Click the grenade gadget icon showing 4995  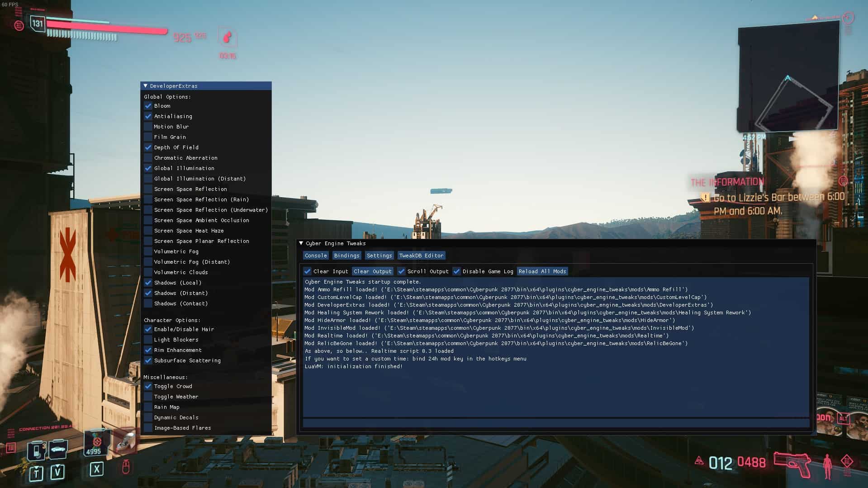[x=96, y=443]
